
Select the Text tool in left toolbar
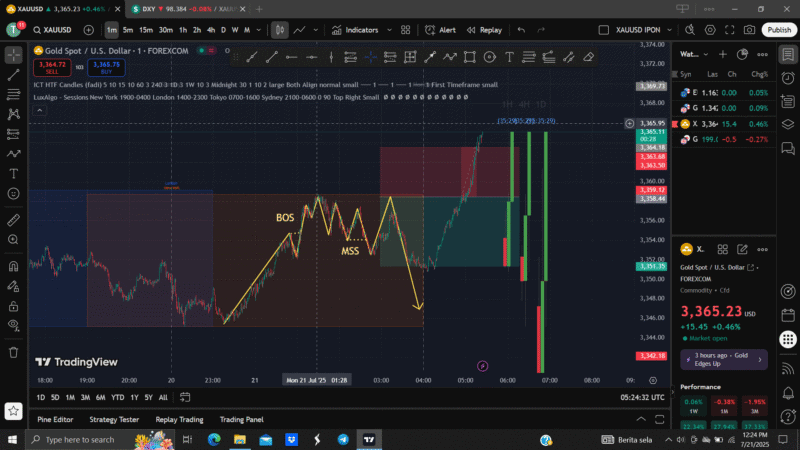(x=14, y=173)
